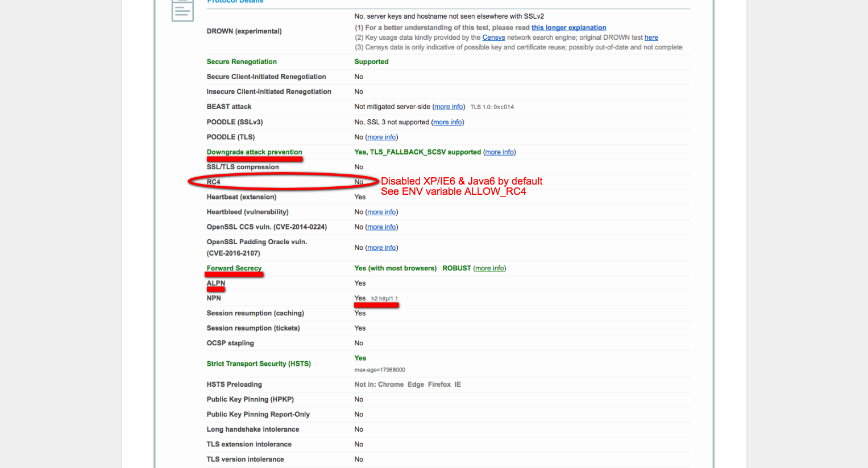This screenshot has height=468, width=868.
Task: Click the Protocol Details document icon
Action: coord(182,10)
